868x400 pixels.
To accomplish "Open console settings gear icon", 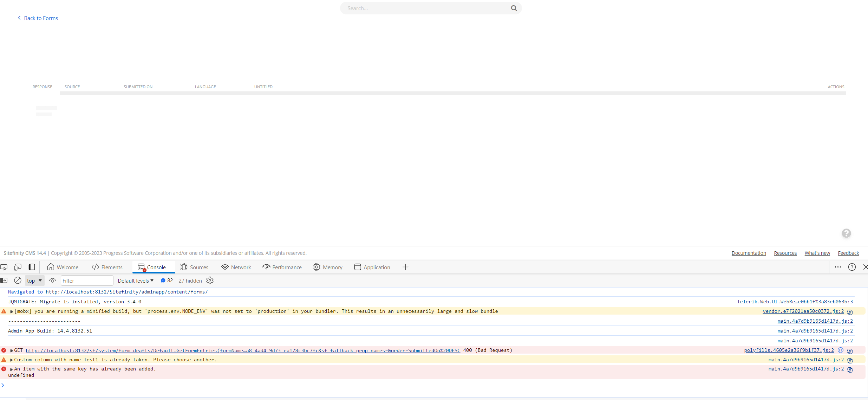I will pyautogui.click(x=210, y=280).
